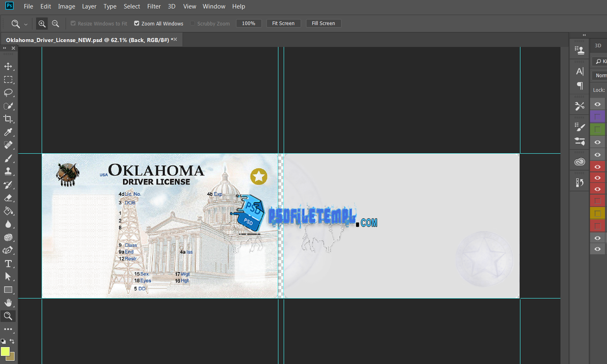Viewport: 607px width, 364px height.
Task: Open the Layer menu
Action: point(89,6)
